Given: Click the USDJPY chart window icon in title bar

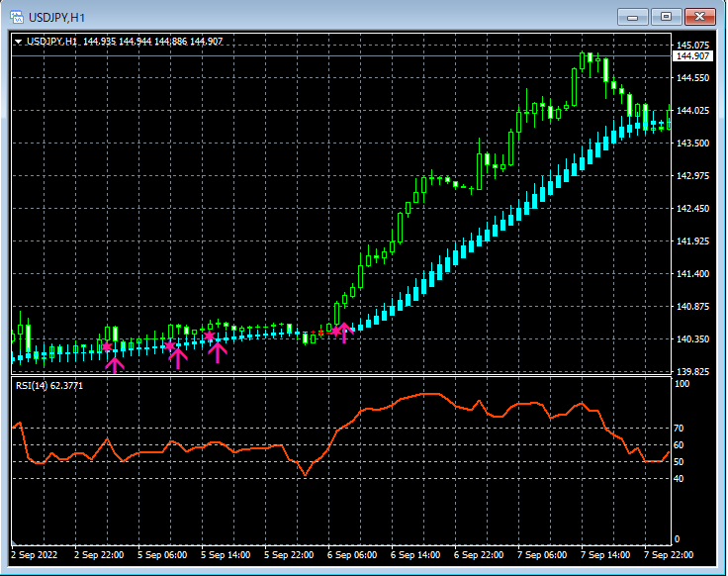Looking at the screenshot, I should coord(18,17).
